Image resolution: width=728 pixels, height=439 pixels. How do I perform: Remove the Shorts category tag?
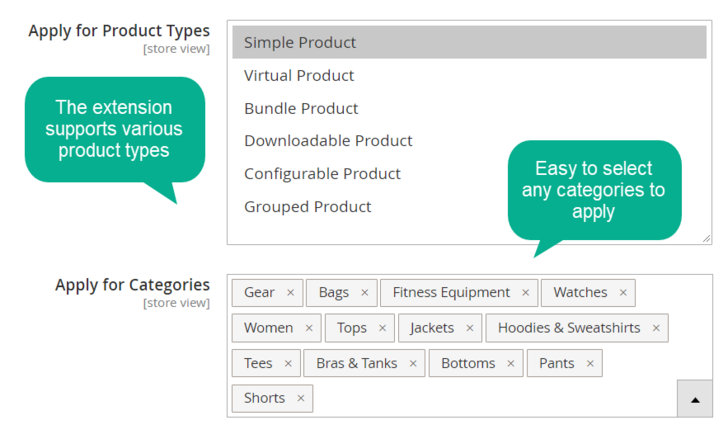(301, 398)
